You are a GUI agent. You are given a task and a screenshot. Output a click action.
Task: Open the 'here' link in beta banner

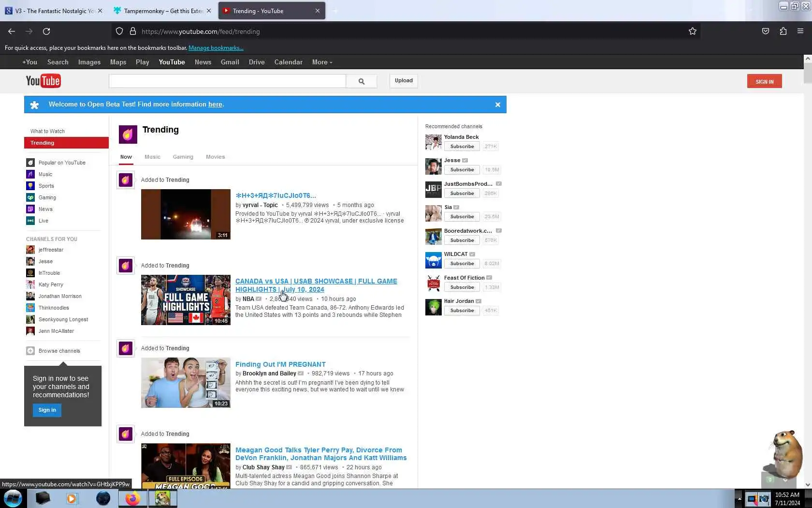215,105
